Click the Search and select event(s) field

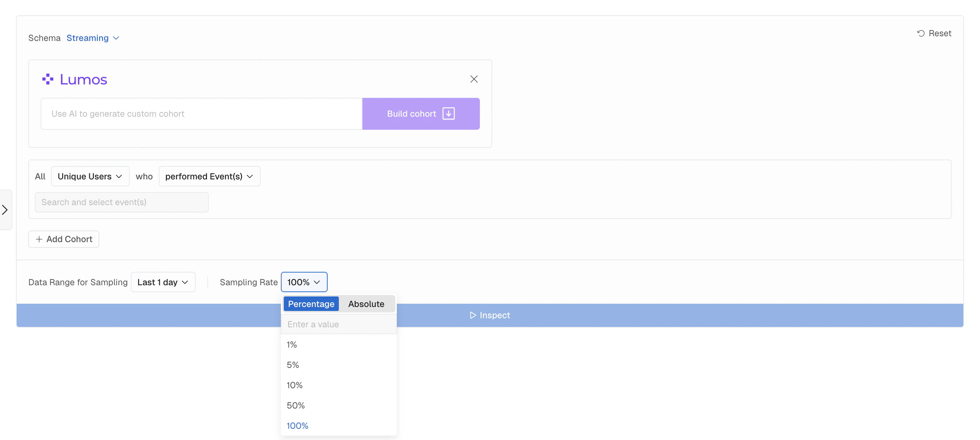pyautogui.click(x=121, y=202)
